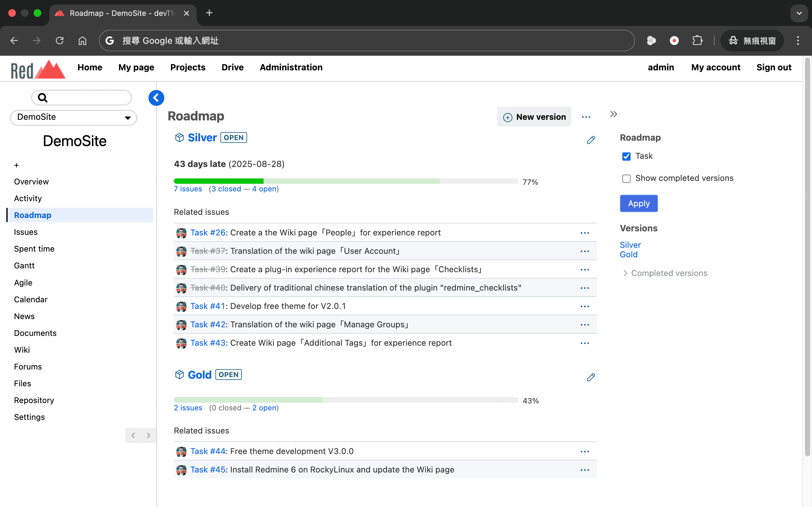Collapse the left sidebar with blue arrow button
812x507 pixels.
click(x=156, y=98)
